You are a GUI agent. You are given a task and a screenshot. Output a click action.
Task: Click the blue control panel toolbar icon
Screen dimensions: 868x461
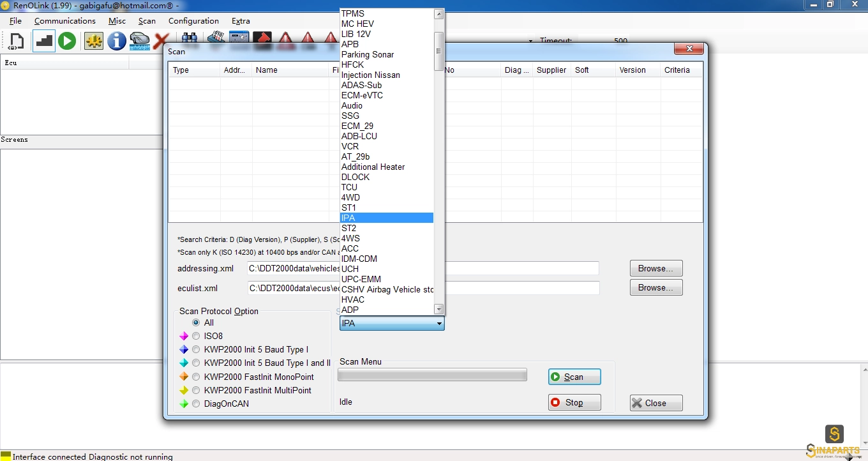[x=239, y=38]
